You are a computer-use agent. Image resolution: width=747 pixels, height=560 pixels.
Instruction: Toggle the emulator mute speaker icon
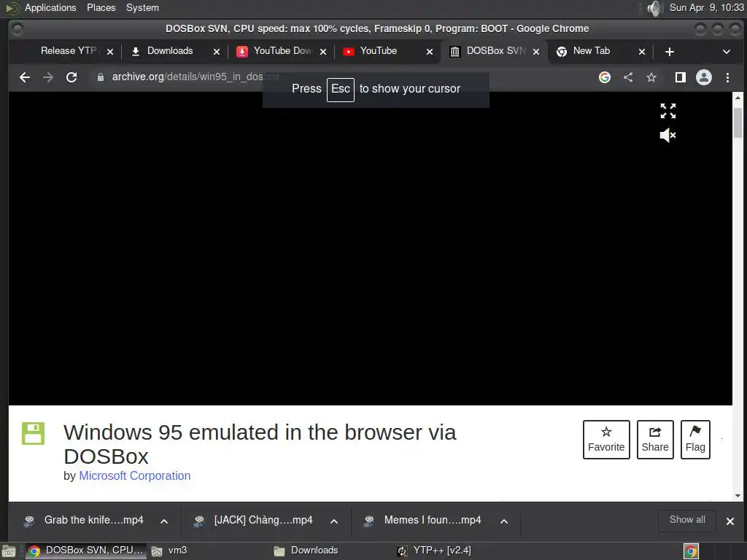668,135
